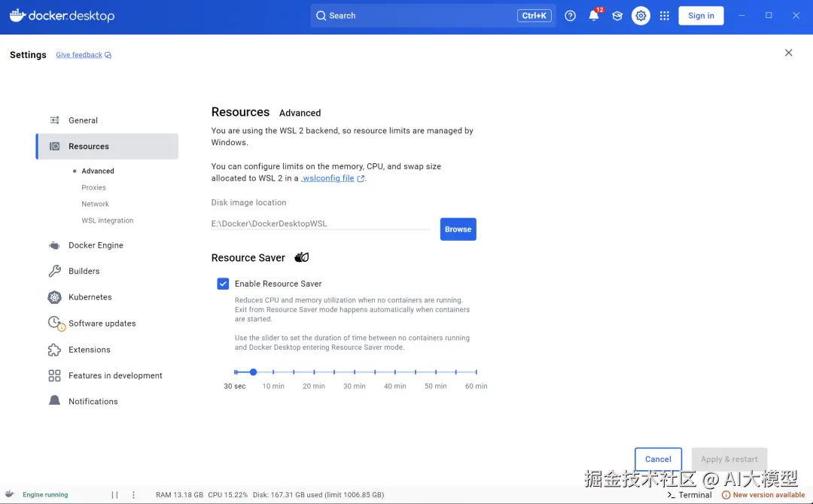Set the slider to 30 min tick
Image resolution: width=813 pixels, height=504 pixels.
coord(355,372)
